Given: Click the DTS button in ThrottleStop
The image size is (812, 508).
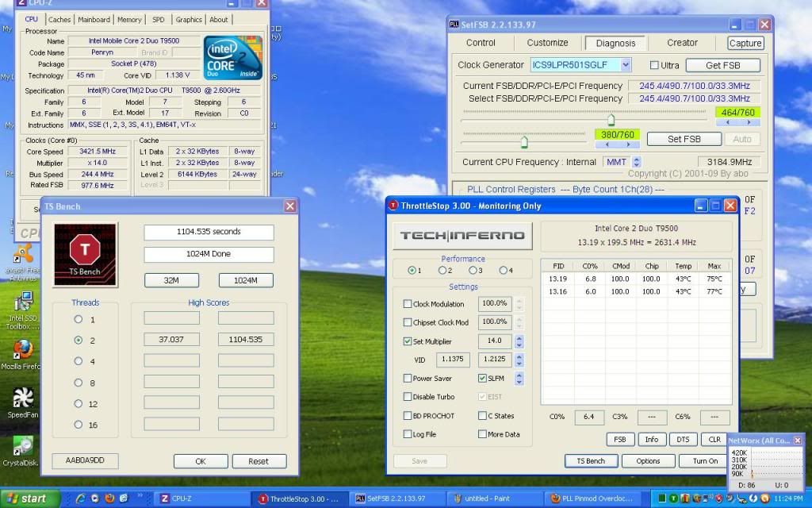Looking at the screenshot, I should (683, 440).
